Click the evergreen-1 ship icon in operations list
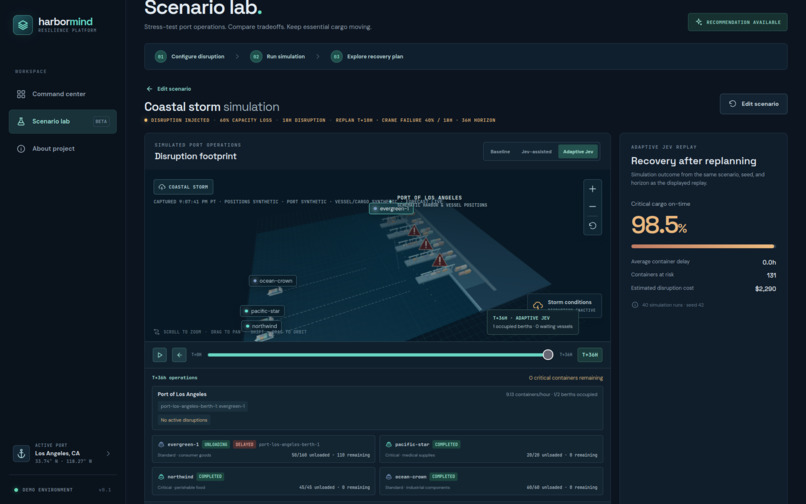The height and width of the screenshot is (504, 806). (161, 444)
